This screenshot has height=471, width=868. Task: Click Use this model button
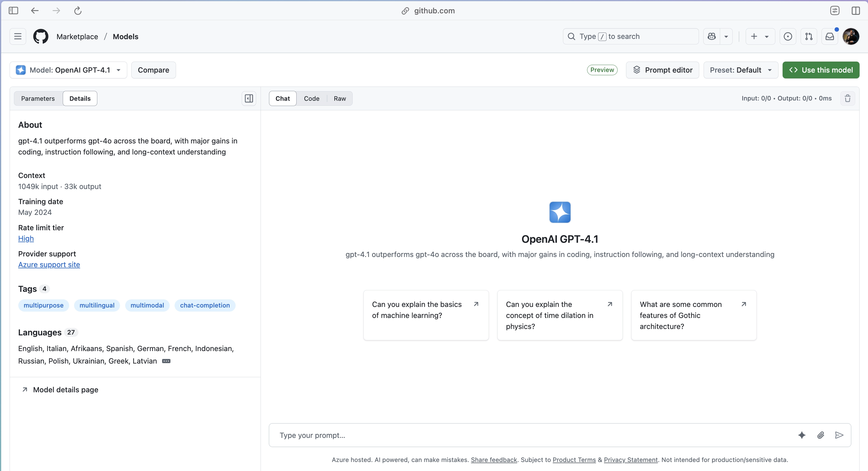821,70
